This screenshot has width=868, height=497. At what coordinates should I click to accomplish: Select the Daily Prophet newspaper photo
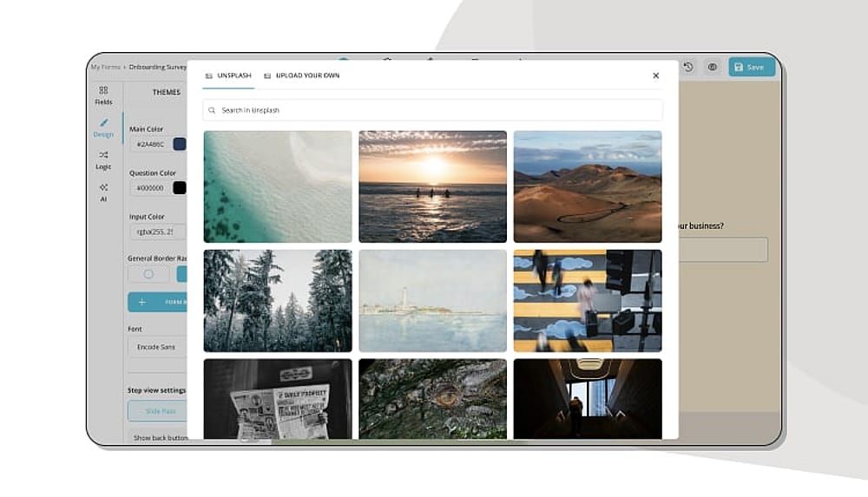(x=278, y=399)
